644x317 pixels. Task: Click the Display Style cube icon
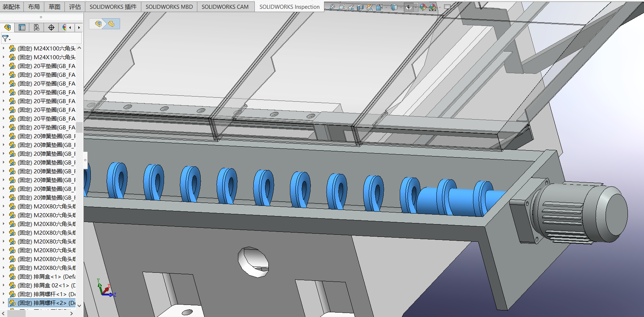coord(394,7)
